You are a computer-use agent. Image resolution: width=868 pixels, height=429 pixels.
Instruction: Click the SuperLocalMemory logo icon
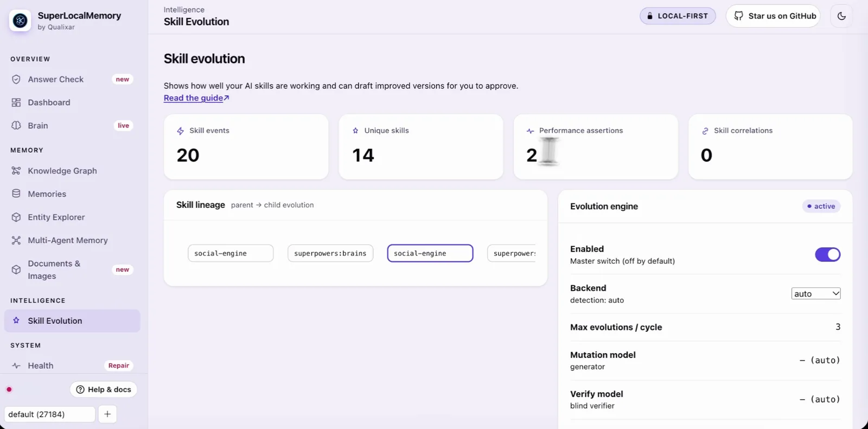20,21
